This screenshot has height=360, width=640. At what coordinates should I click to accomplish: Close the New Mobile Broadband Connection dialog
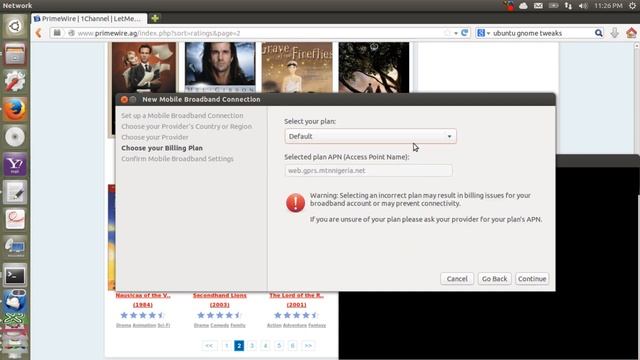point(124,99)
